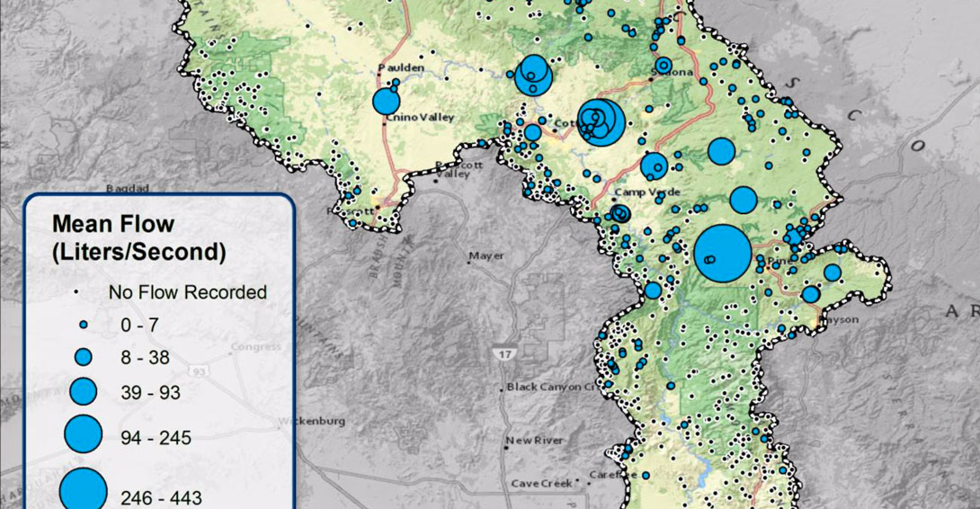Click the No Flow Recorded legend dot
This screenshot has height=509, width=980.
pyautogui.click(x=84, y=293)
